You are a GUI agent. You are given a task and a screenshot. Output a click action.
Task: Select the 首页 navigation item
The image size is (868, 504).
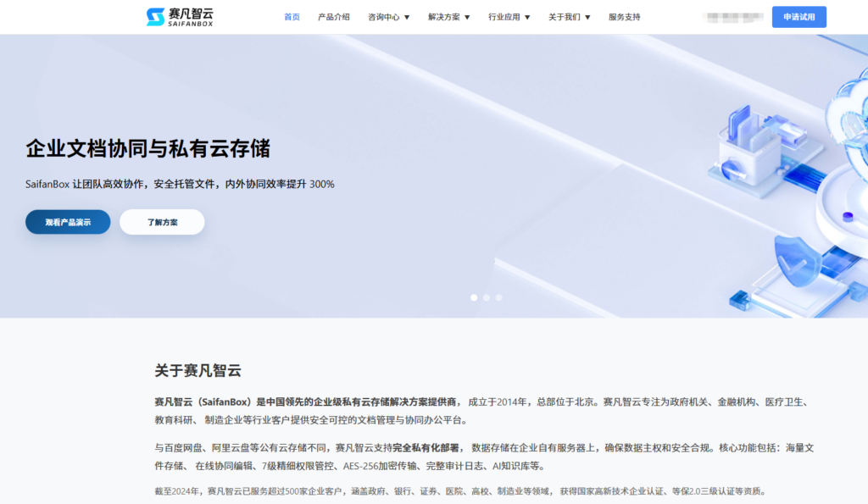coord(292,16)
